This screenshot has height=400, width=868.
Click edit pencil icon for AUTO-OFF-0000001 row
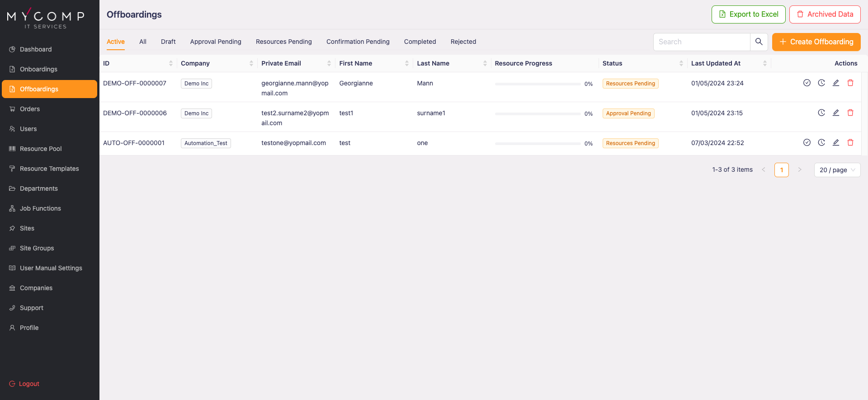click(835, 143)
